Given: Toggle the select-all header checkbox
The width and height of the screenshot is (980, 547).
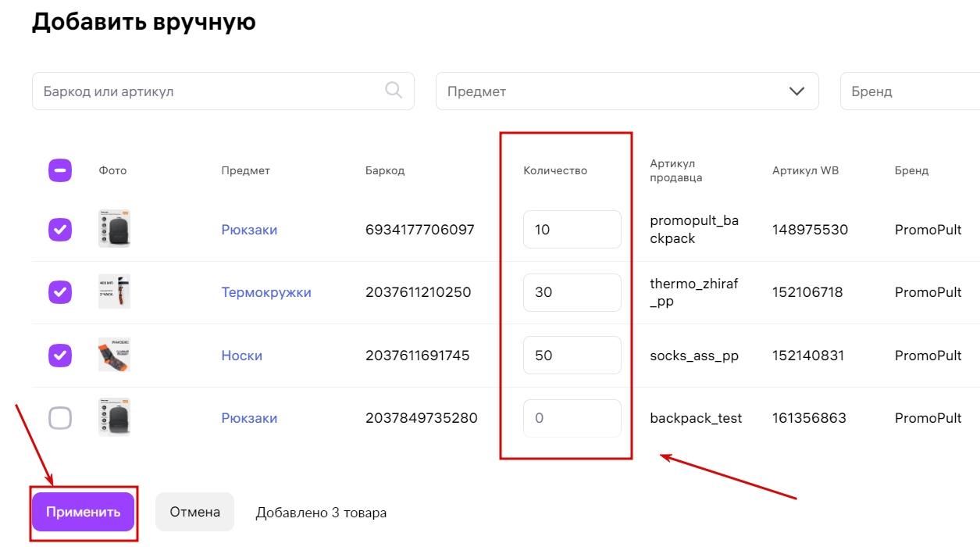Looking at the screenshot, I should pos(60,170).
